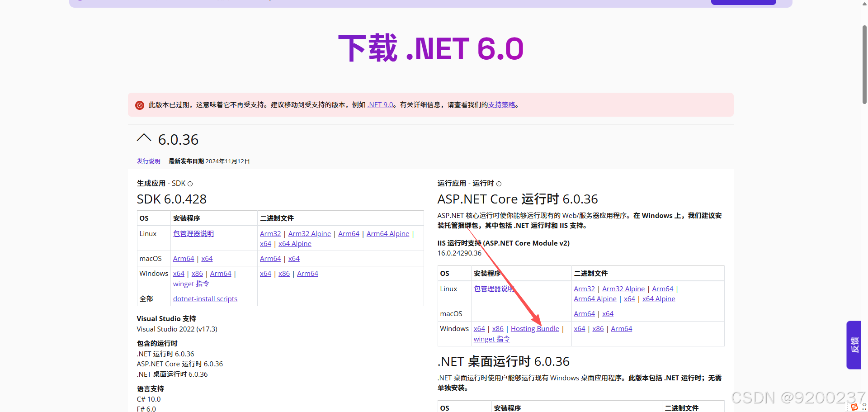Download ASP.NET Core Windows x86 binary
Viewport: 868px width, 412px height.
[x=598, y=328]
